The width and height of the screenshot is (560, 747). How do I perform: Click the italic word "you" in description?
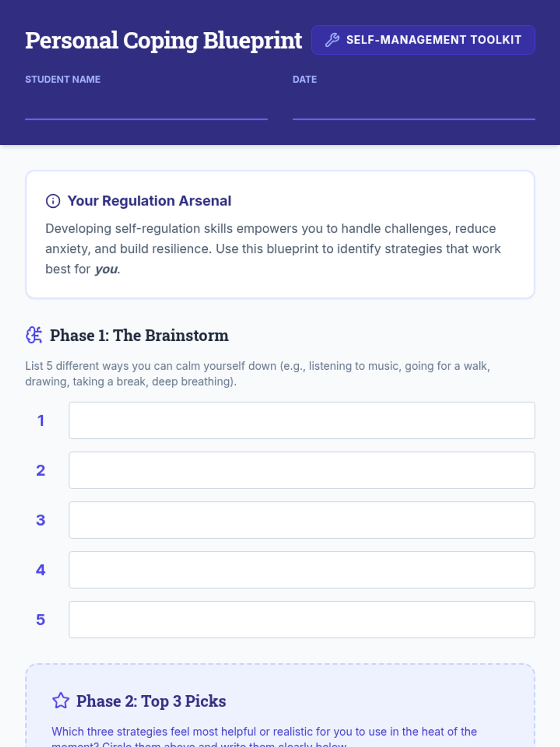(106, 269)
